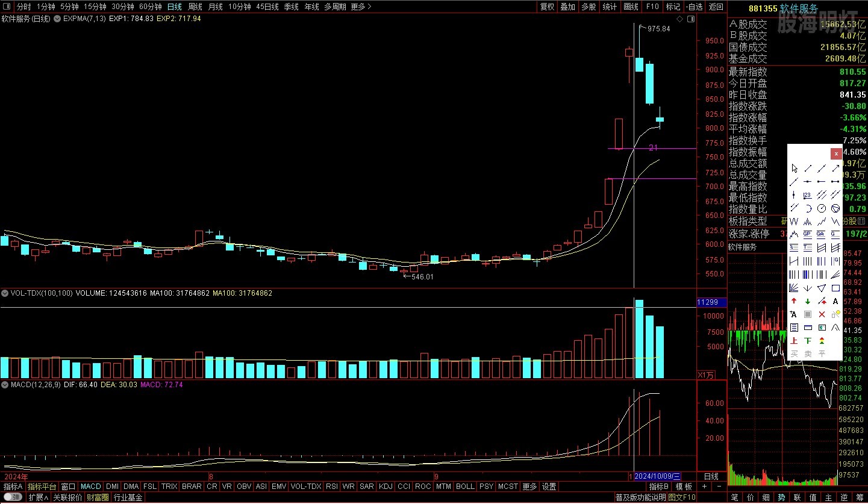Close the drawing tools palette
868x504 pixels.
coord(836,154)
